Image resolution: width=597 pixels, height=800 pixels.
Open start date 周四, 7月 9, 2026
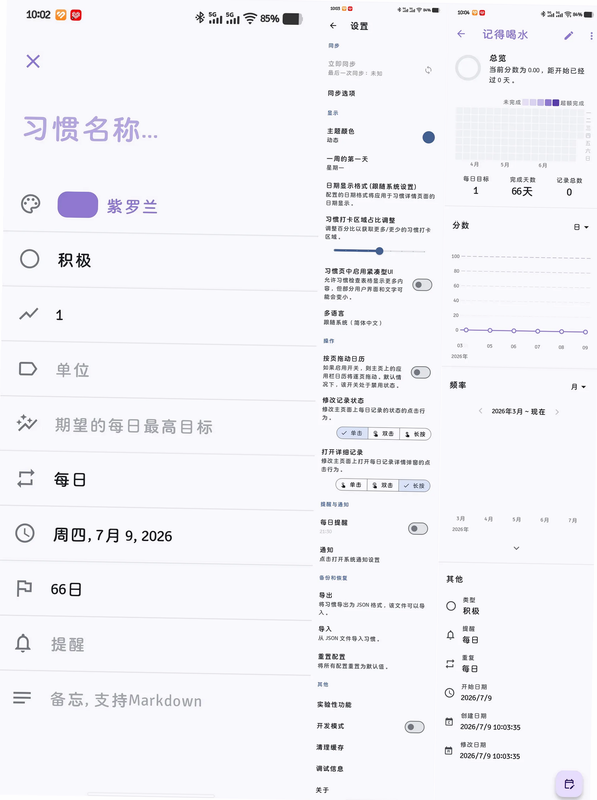click(x=158, y=535)
